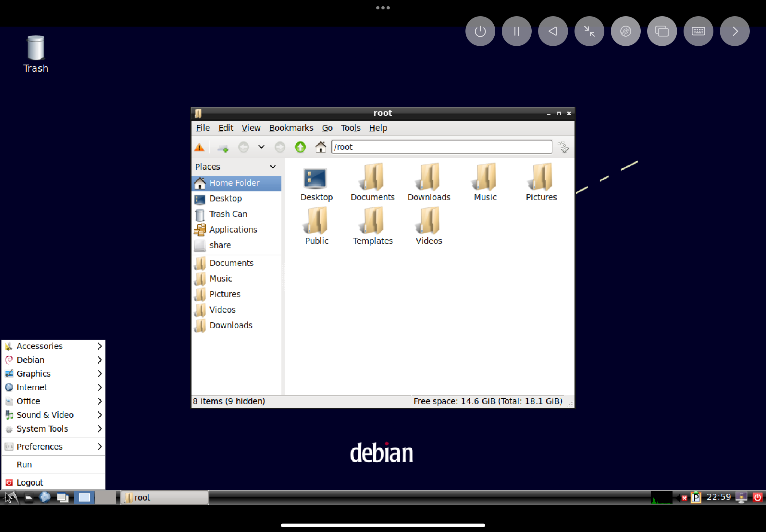Expand the Accessories submenu
Screen dimensions: 766x532
53,346
